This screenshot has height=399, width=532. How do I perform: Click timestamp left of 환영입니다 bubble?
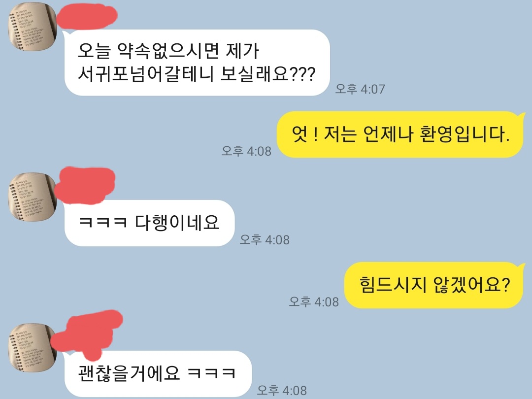coord(246,151)
